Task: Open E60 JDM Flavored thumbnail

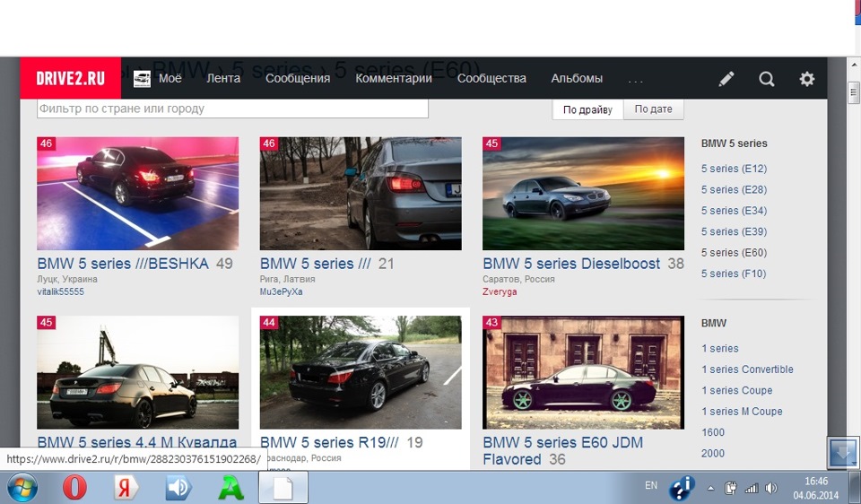Action: 583,372
